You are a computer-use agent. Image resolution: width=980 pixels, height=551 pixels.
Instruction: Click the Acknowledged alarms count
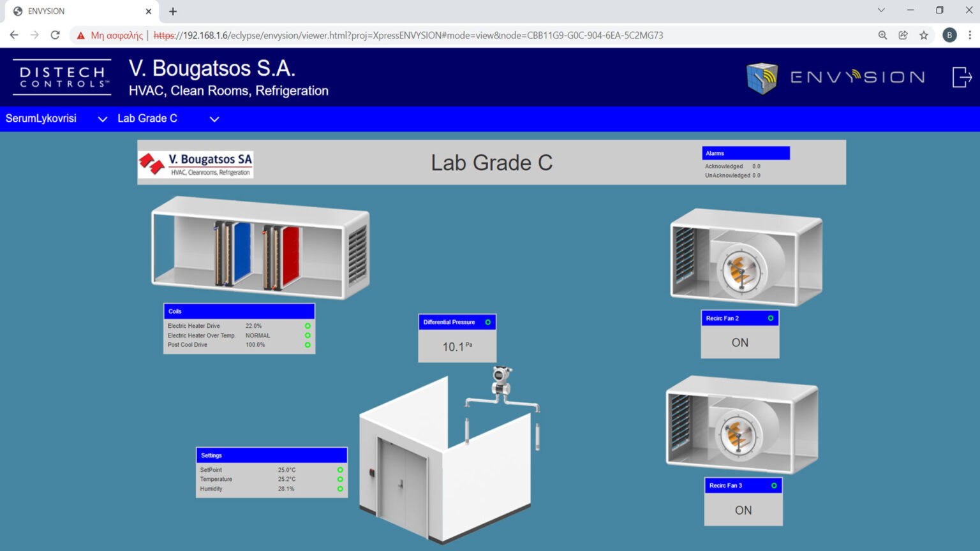click(756, 166)
